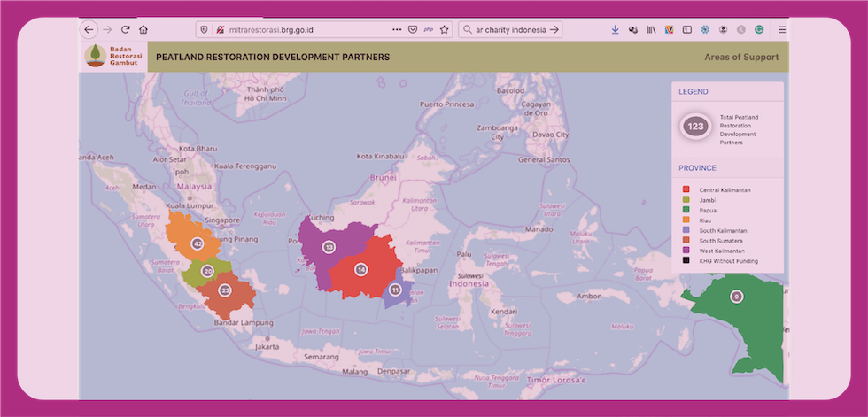Reload the page with the refresh icon
This screenshot has width=868, height=417.
tap(126, 30)
